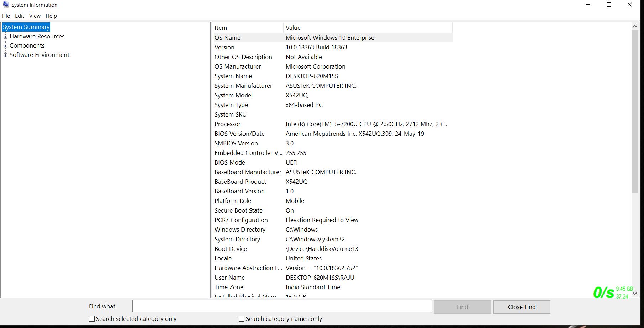
Task: Maximize the System Information window
Action: tap(609, 5)
